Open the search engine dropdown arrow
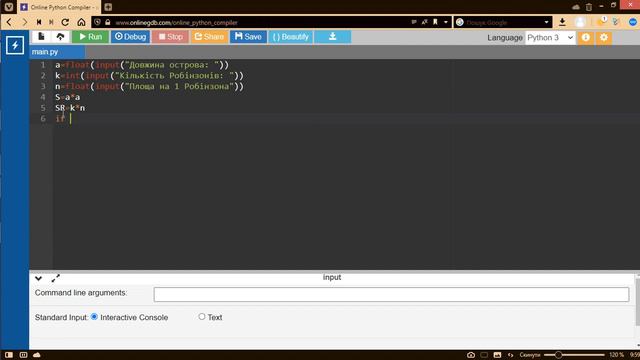 click(547, 22)
